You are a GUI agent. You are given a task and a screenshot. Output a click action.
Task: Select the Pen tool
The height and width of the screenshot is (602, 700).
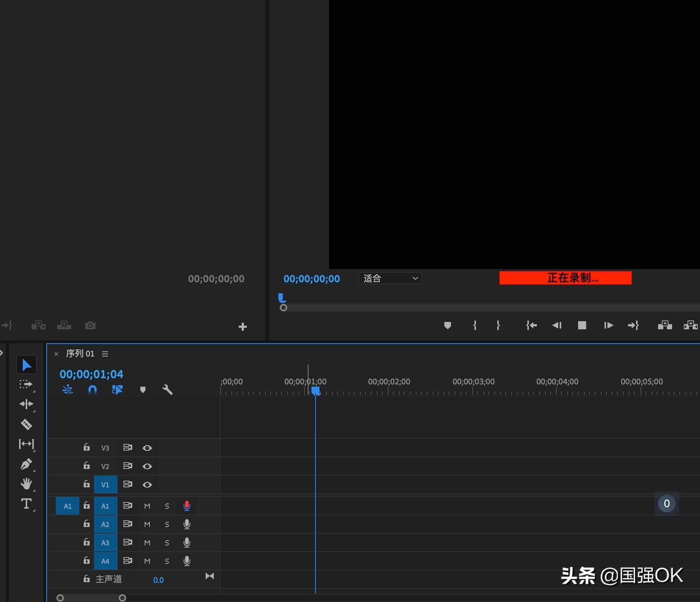[26, 464]
